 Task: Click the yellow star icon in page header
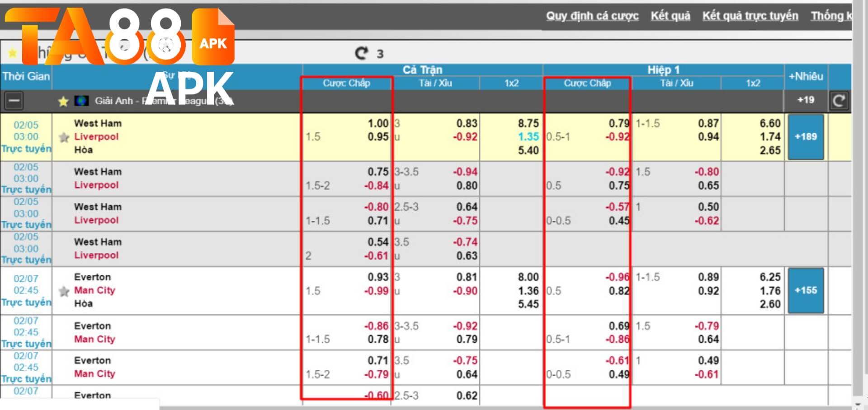pos(12,53)
